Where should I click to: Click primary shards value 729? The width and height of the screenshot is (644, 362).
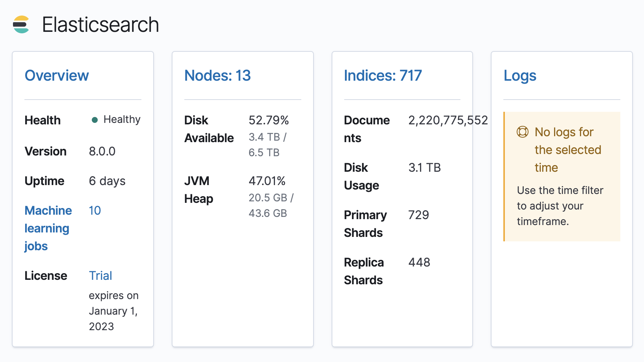[419, 215]
